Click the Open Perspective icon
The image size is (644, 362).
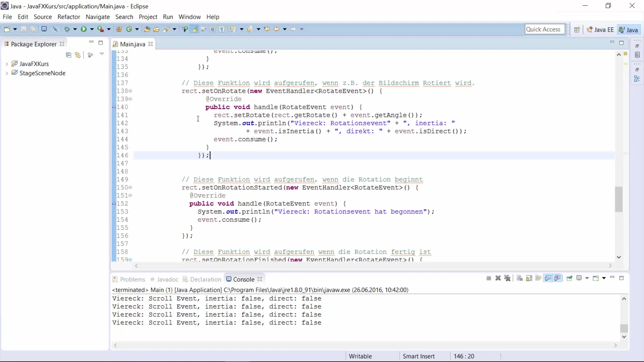click(577, 29)
